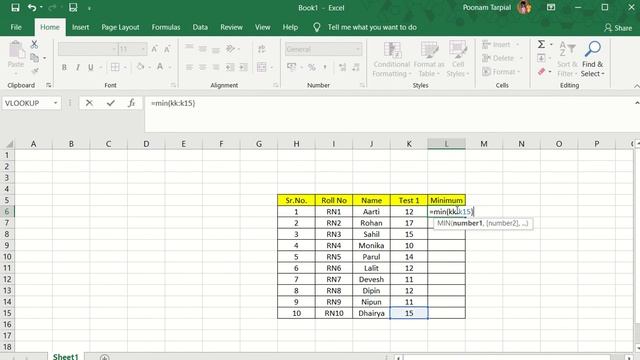Open Ribbon Display Options icon

pyautogui.click(x=551, y=7)
